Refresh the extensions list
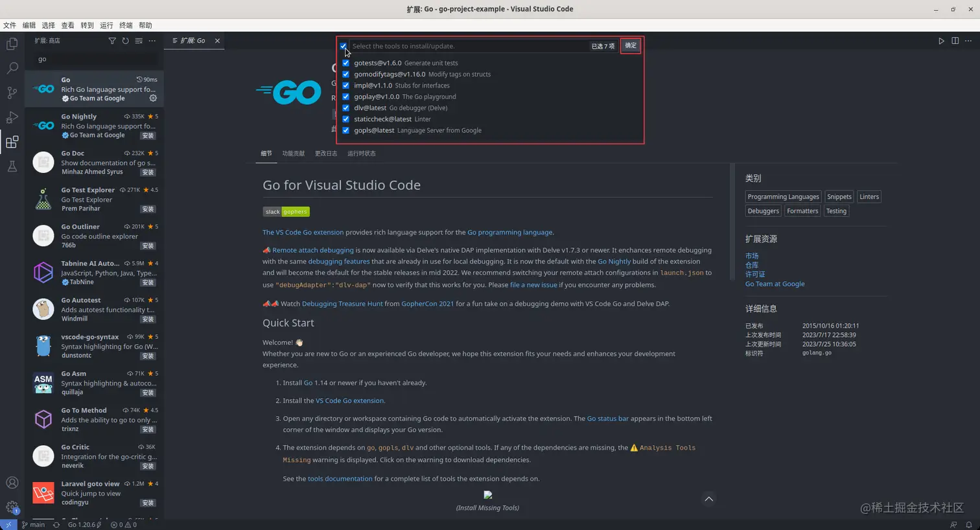Screen dimensions: 980x530 [126, 40]
